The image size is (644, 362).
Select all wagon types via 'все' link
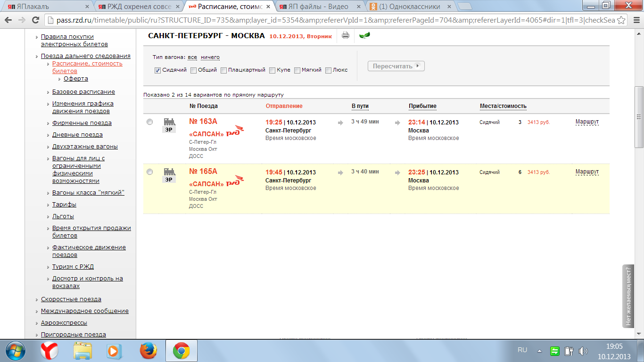(x=192, y=57)
